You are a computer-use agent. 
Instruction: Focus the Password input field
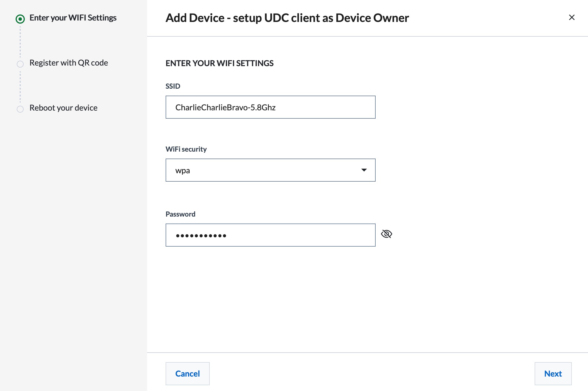[270, 235]
